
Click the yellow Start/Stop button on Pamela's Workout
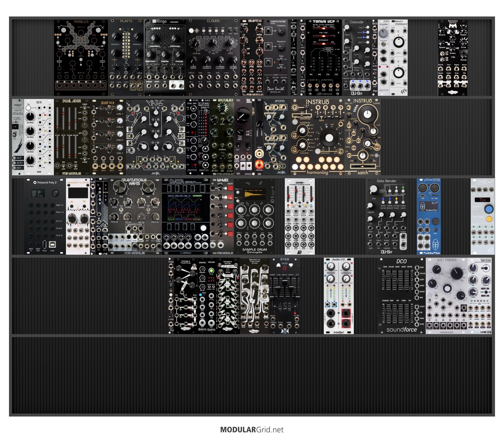click(x=489, y=219)
